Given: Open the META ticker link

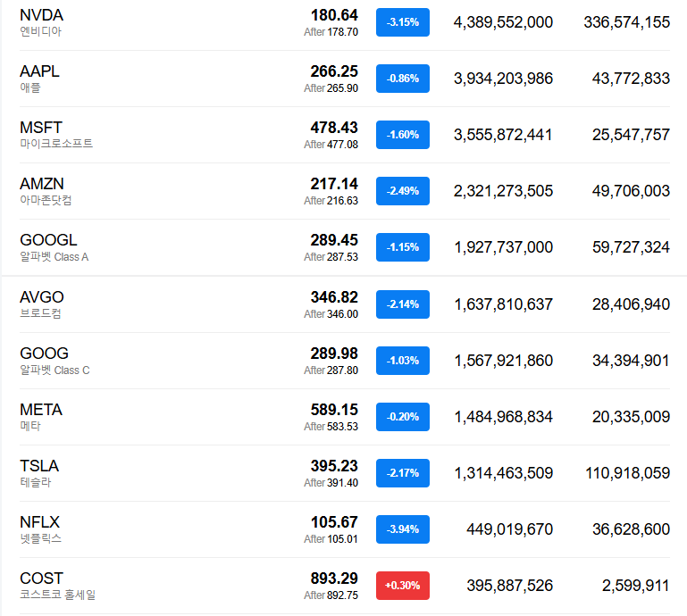Looking at the screenshot, I should (x=41, y=410).
